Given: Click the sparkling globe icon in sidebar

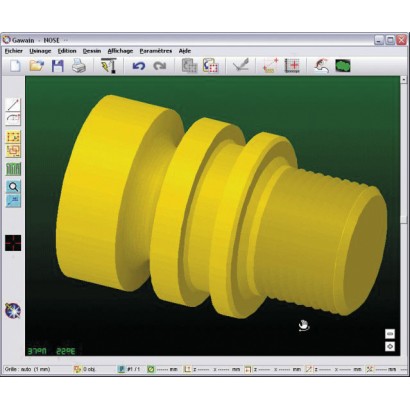Looking at the screenshot, I should pos(13,311).
